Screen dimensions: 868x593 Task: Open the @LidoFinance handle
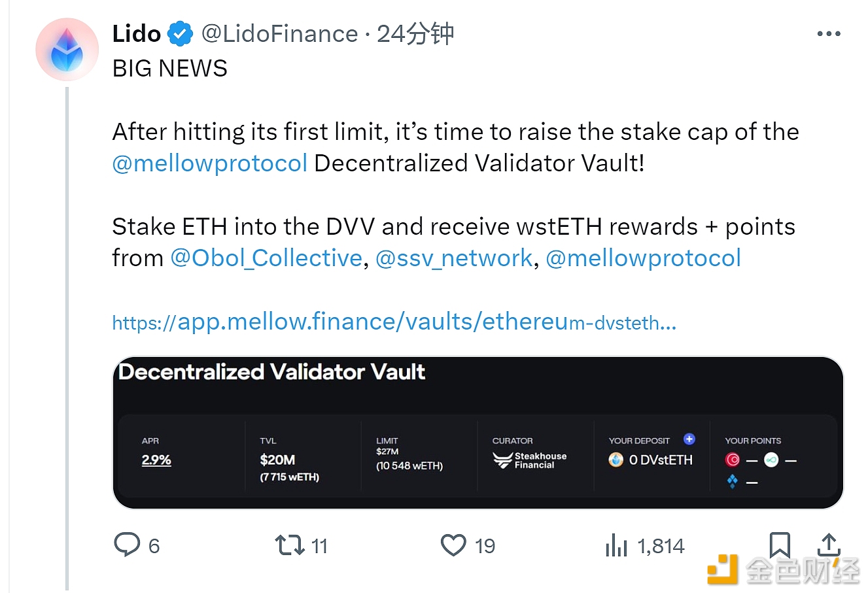[280, 34]
